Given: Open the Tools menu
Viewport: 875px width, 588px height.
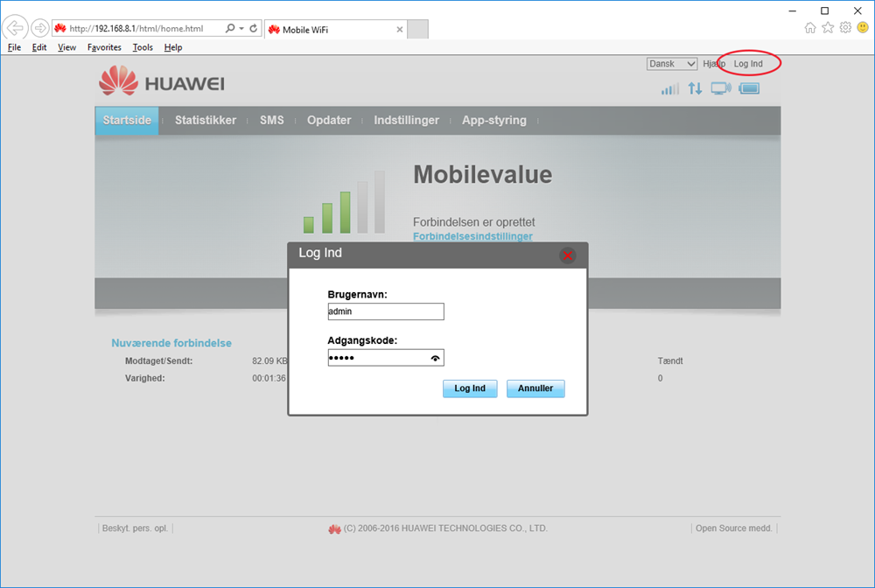Looking at the screenshot, I should 143,47.
